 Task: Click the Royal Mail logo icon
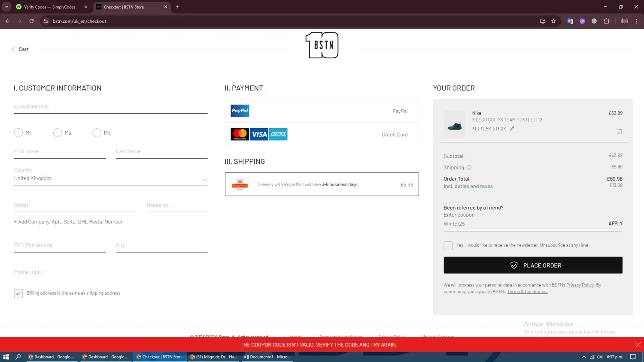coord(240,184)
